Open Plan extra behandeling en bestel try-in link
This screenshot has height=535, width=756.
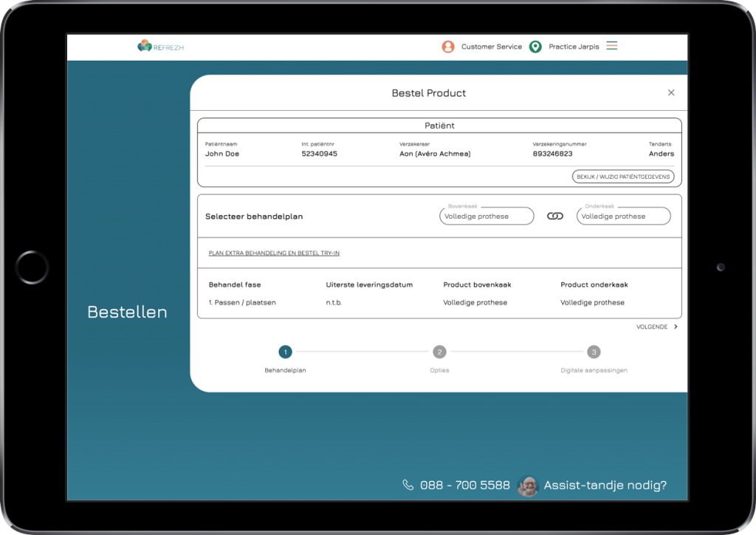[x=274, y=253]
